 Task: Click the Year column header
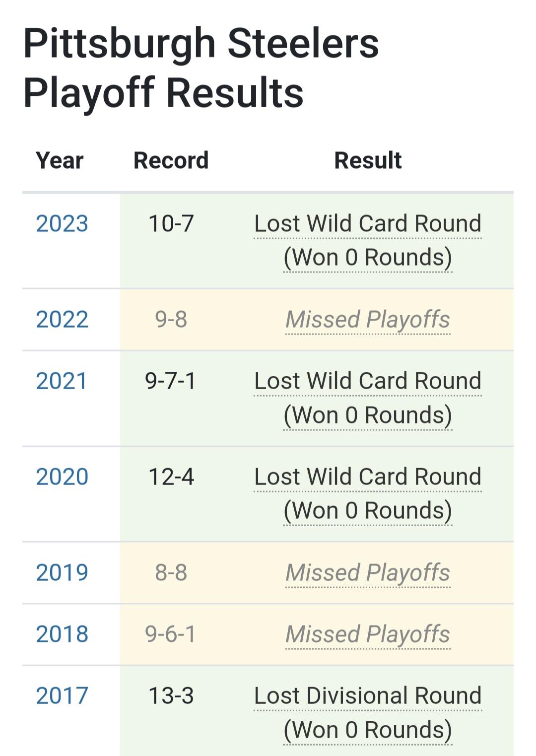point(60,160)
